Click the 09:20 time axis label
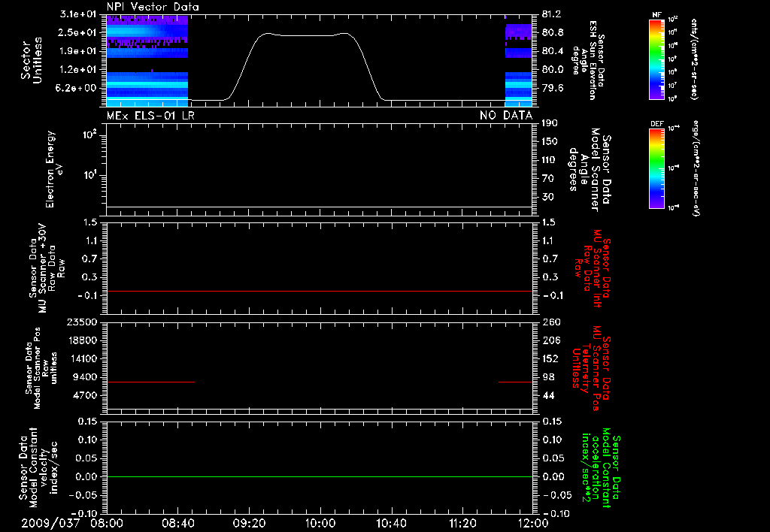 click(249, 523)
